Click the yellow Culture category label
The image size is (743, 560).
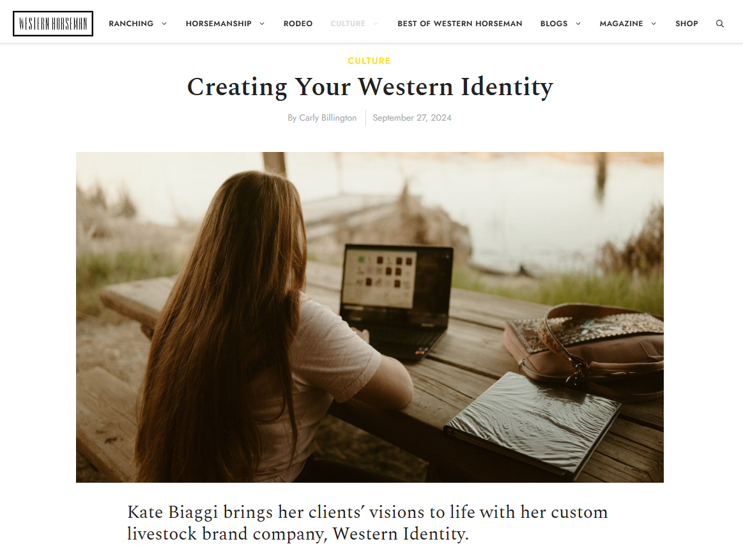pyautogui.click(x=369, y=61)
